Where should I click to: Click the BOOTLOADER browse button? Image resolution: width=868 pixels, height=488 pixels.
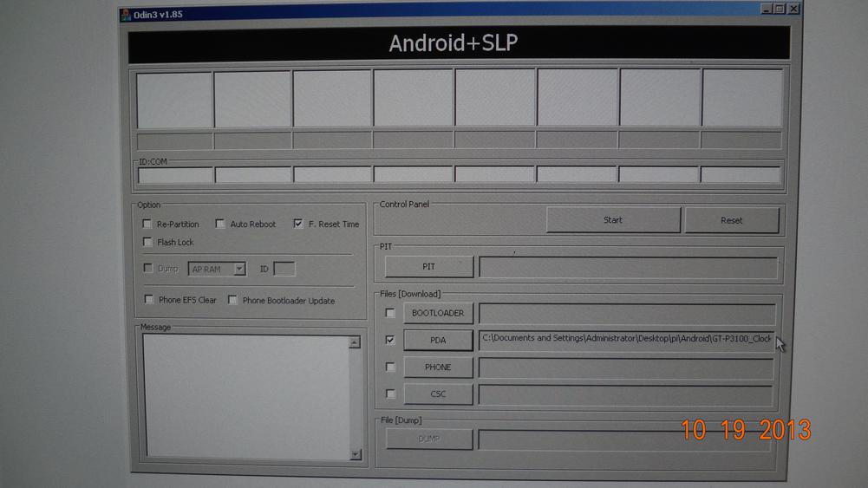(438, 313)
